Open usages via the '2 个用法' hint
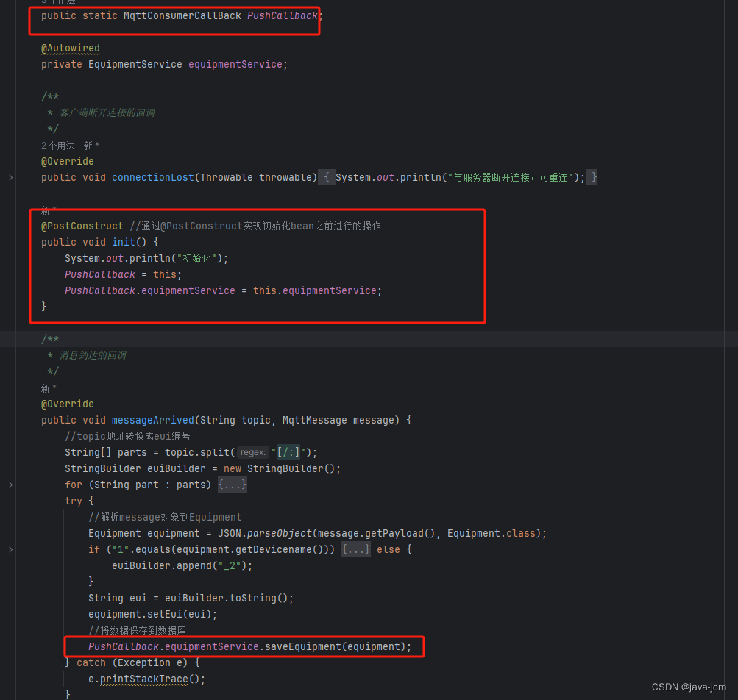Viewport: 738px width, 700px height. coord(57,145)
